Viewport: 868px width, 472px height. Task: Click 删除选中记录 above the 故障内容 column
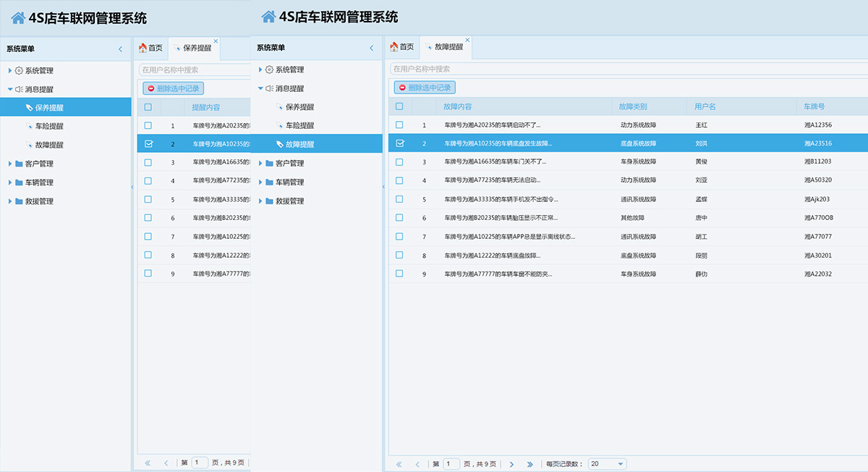[x=425, y=88]
